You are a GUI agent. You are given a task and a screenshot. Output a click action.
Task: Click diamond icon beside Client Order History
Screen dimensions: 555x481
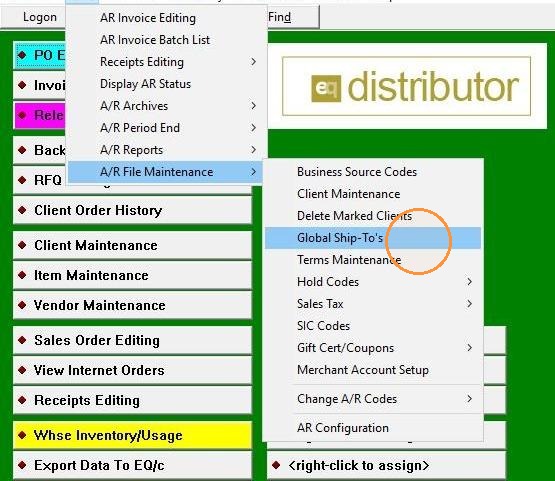pyautogui.click(x=22, y=210)
